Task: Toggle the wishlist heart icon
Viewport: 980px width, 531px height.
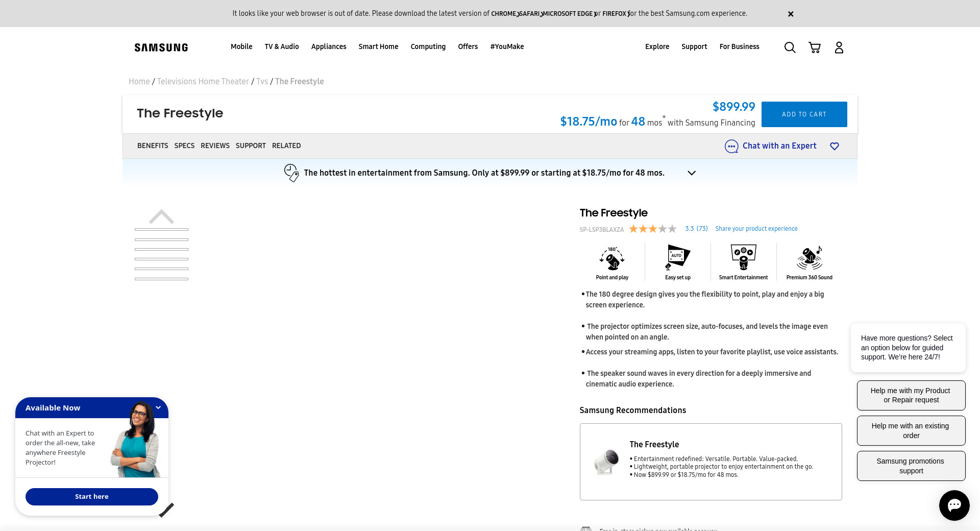Action: click(x=835, y=147)
